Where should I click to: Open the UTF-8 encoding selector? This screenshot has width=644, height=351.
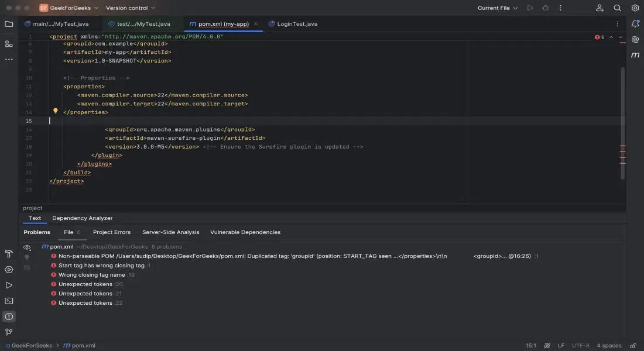tap(580, 346)
